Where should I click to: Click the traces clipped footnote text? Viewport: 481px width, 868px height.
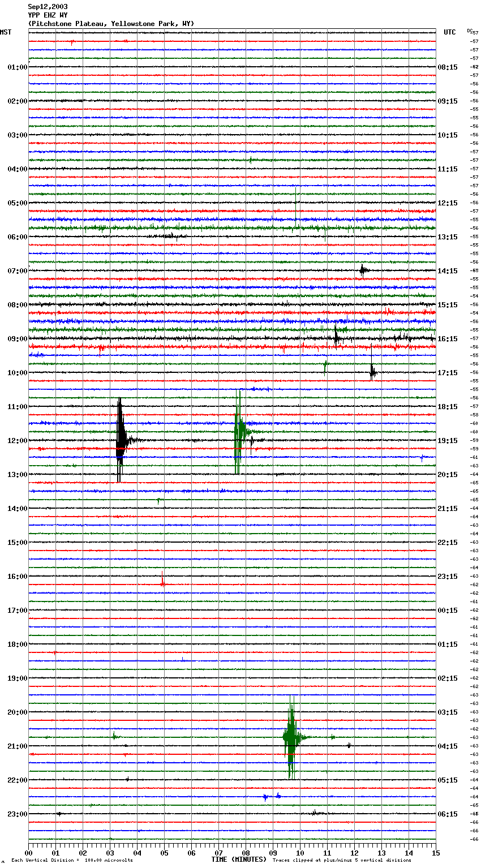[342, 861]
